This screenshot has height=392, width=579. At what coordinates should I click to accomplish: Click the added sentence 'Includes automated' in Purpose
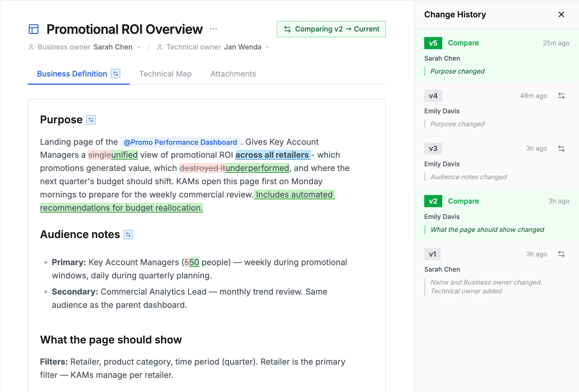[294, 195]
